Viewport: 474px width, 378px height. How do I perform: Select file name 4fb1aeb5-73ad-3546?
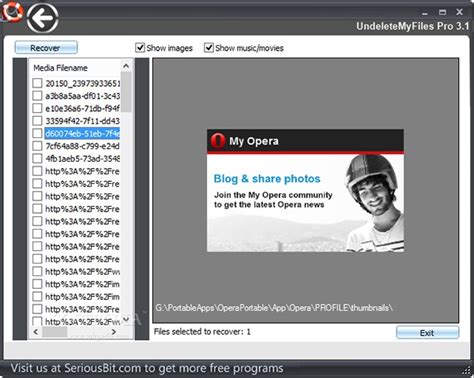point(83,158)
